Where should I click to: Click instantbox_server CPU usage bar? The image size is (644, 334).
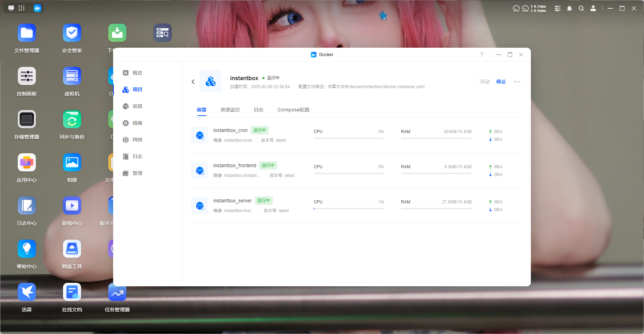click(x=349, y=209)
